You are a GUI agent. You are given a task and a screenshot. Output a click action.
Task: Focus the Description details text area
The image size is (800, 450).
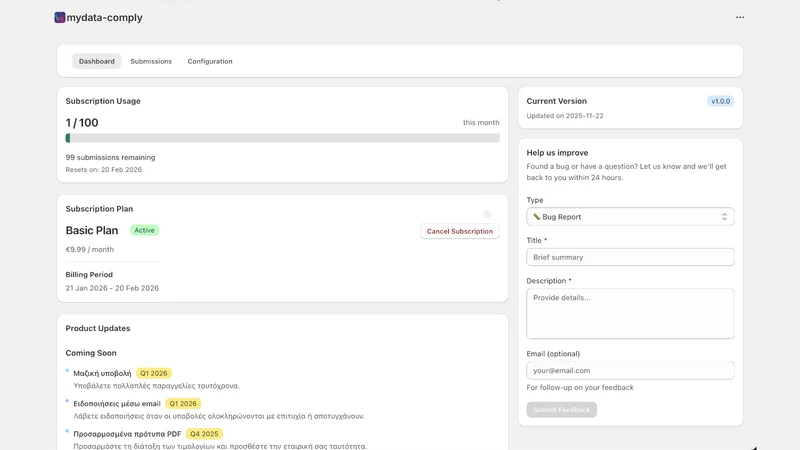(630, 313)
